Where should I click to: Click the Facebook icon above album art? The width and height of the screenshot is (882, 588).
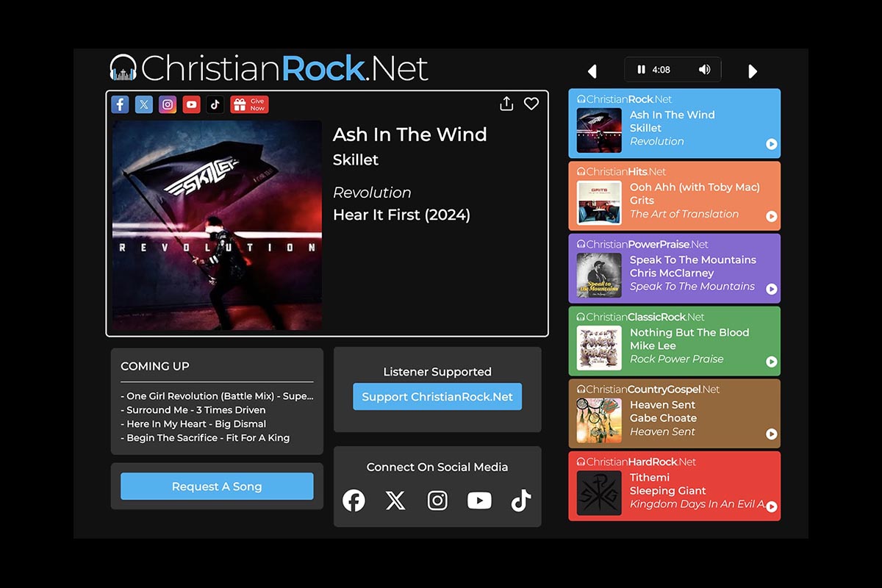[120, 104]
